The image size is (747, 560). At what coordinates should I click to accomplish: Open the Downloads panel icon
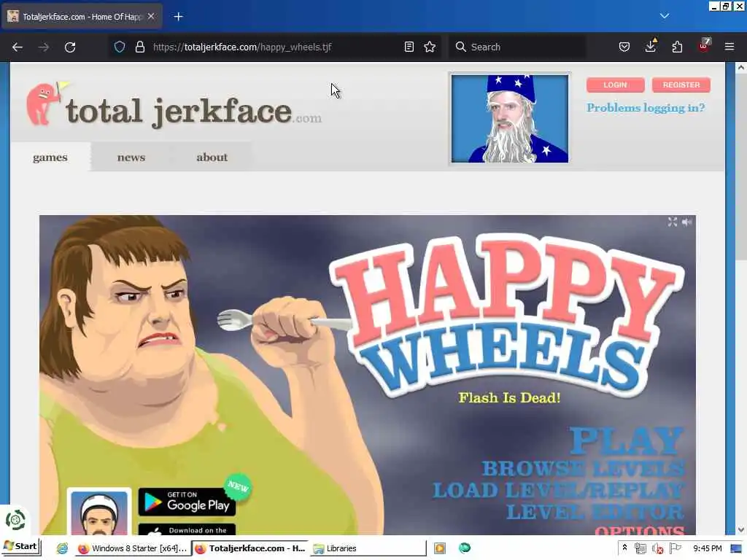pos(651,46)
